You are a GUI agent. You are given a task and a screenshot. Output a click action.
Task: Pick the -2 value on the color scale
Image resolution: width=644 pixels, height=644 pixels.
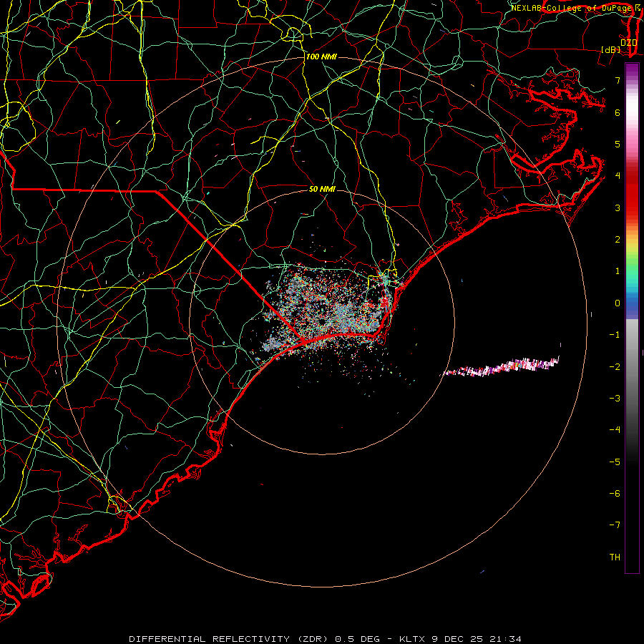point(615,367)
